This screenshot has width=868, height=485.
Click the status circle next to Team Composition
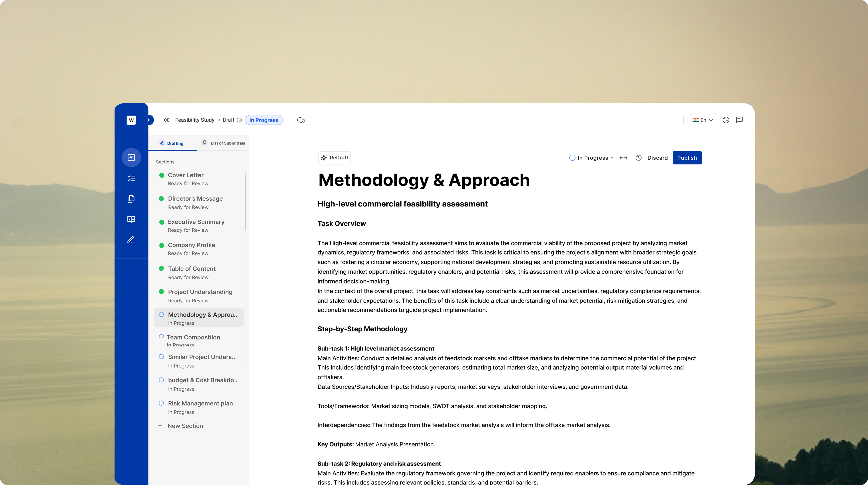161,337
